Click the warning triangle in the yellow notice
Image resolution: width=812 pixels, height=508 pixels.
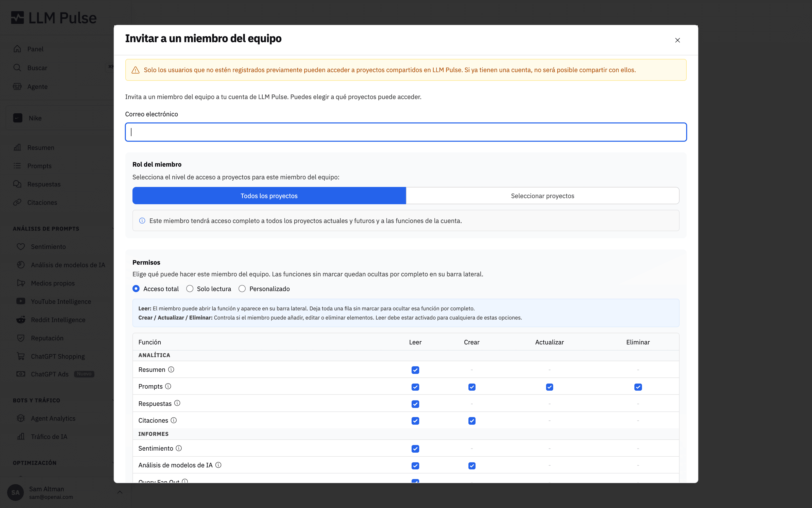click(136, 70)
